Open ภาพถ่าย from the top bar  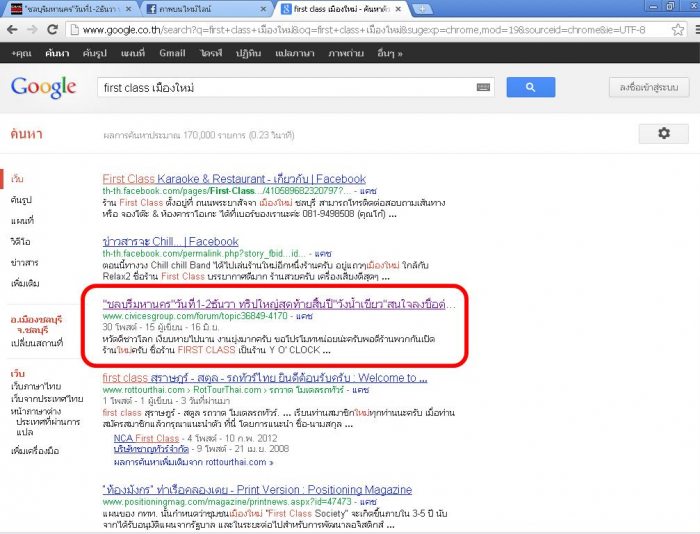[x=346, y=53]
